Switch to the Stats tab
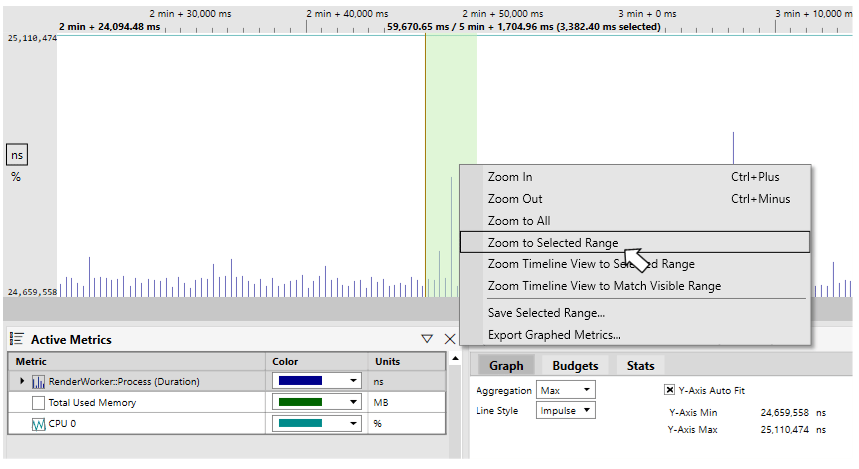 point(640,365)
